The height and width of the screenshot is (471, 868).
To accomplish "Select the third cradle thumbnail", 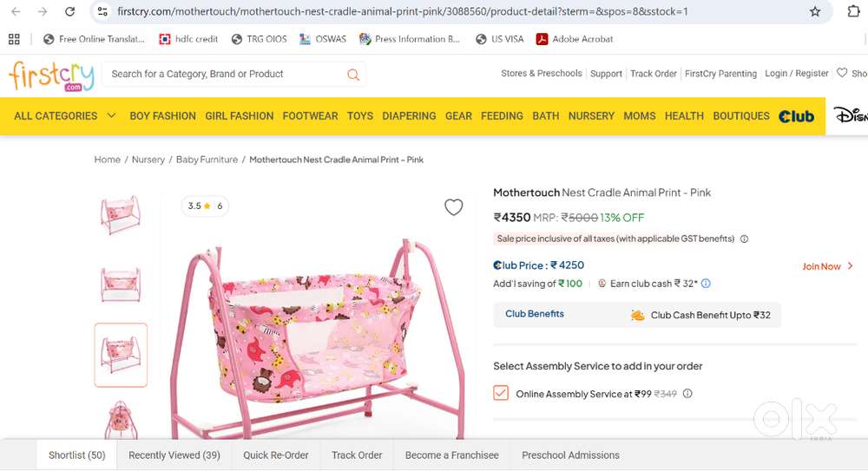I will pyautogui.click(x=121, y=354).
